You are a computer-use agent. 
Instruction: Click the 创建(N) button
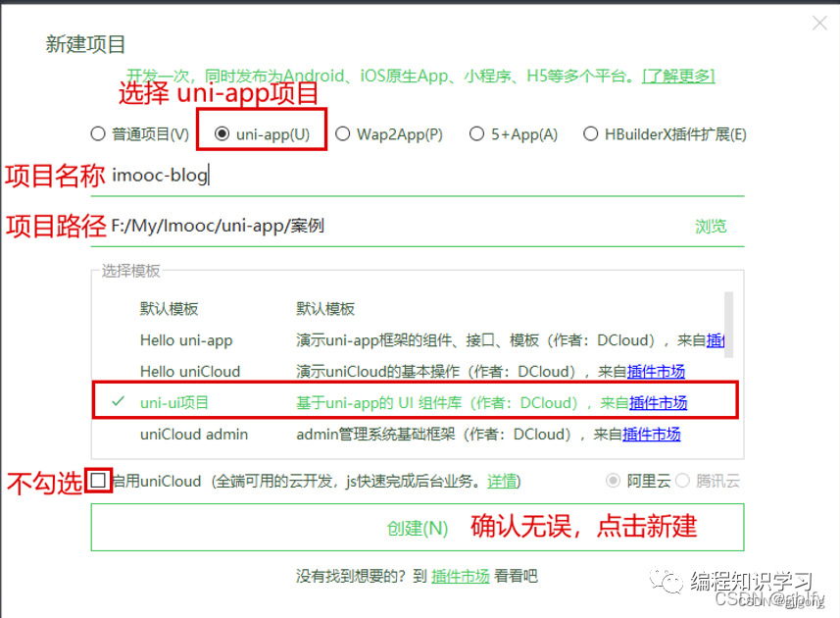[x=417, y=527]
